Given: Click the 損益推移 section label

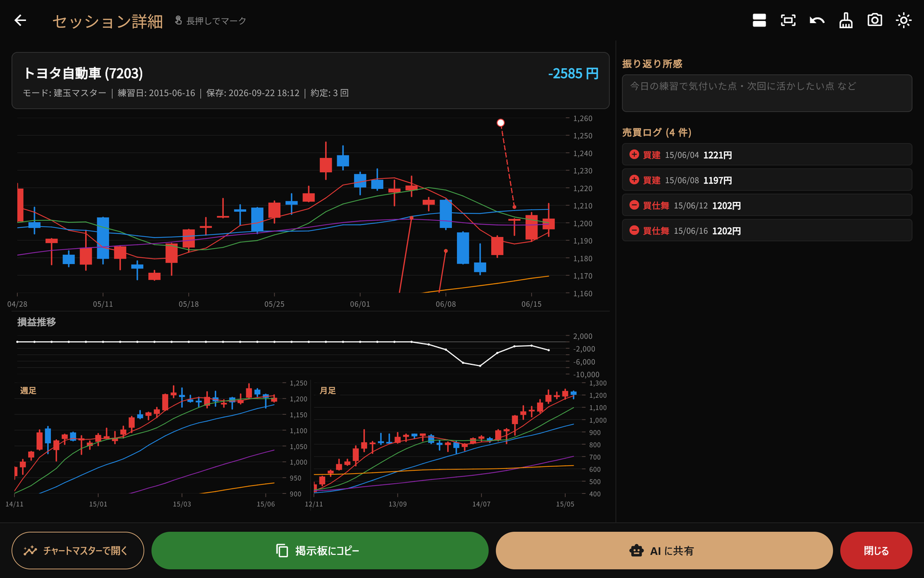Looking at the screenshot, I should (37, 322).
